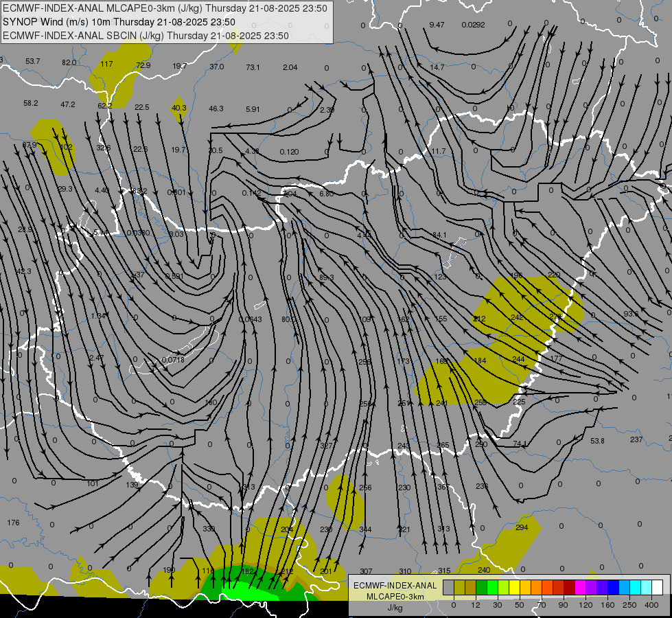Click the legend tick label '30'

click(x=497, y=605)
